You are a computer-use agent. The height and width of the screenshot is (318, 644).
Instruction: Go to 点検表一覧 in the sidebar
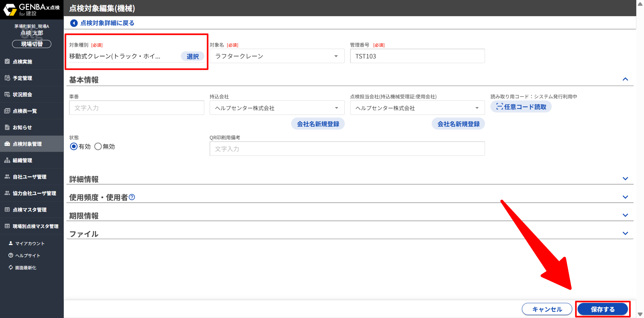click(x=25, y=111)
